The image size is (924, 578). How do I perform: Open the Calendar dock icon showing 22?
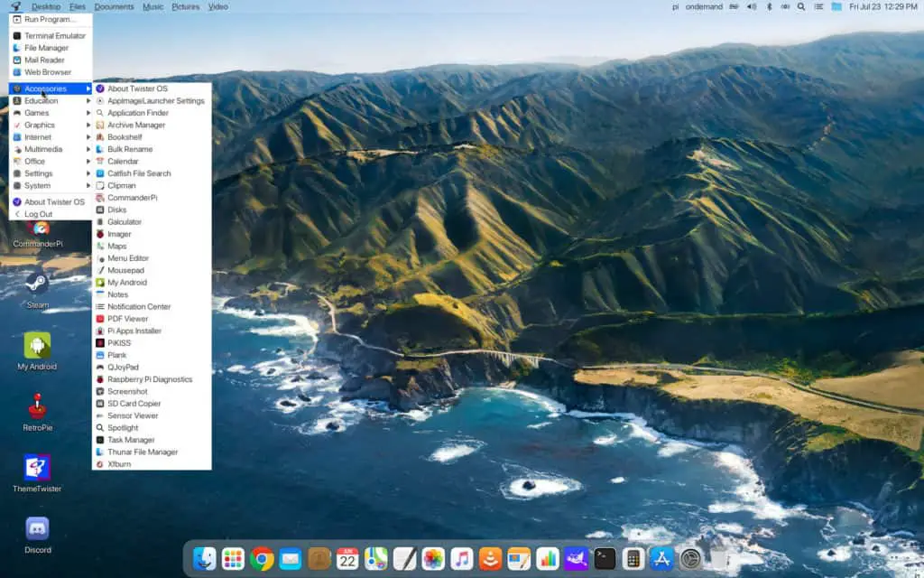click(x=347, y=558)
